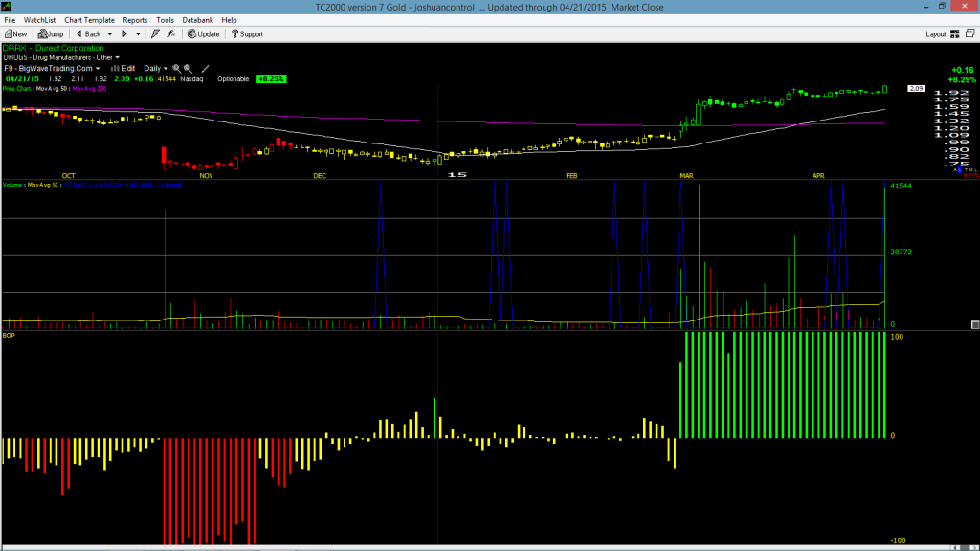Click the Jump toolbar button
The height and width of the screenshot is (551, 980).
tap(51, 33)
